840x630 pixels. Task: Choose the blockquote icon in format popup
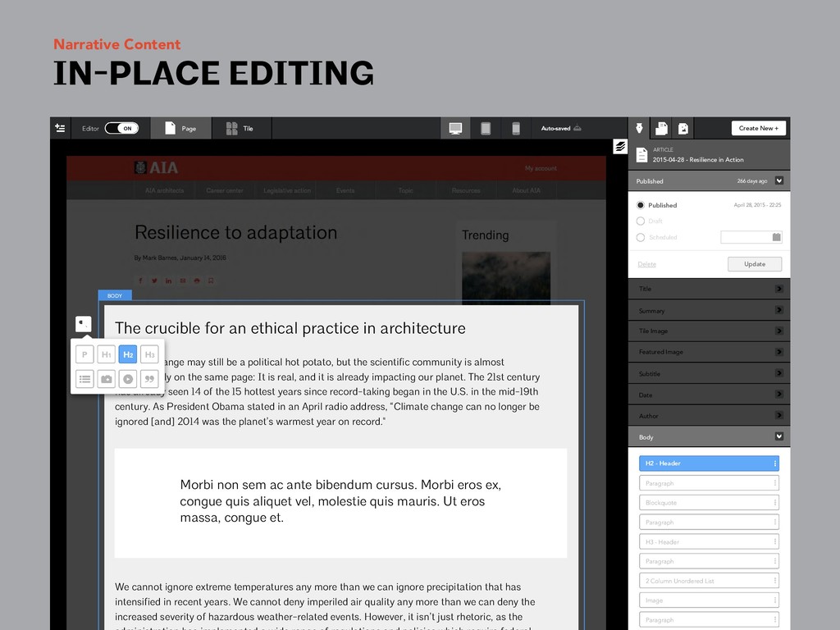[x=148, y=379]
